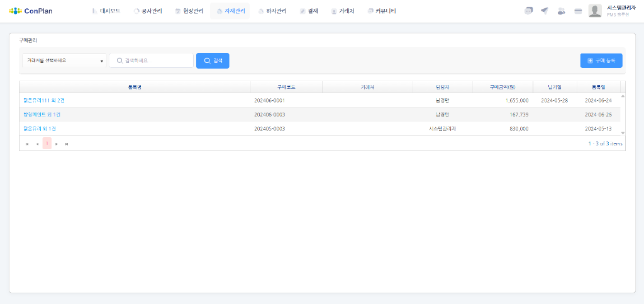Click registration date 2024-06-26
This screenshot has width=644, height=304.
pos(599,114)
